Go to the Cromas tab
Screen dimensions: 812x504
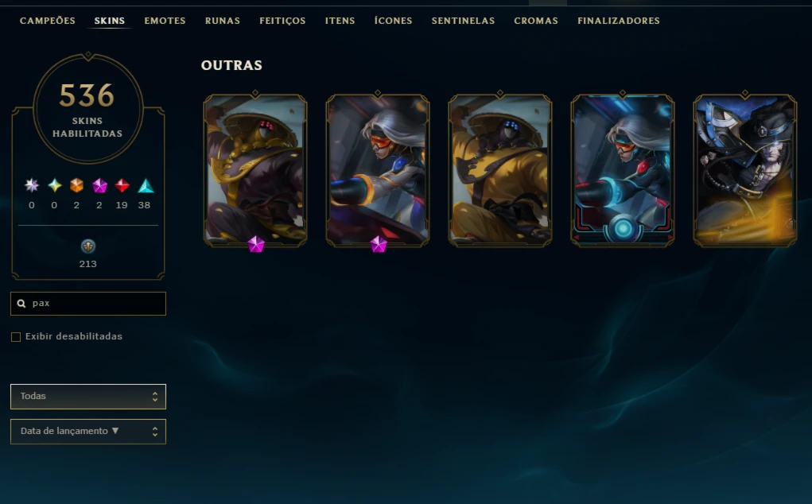[x=536, y=21]
